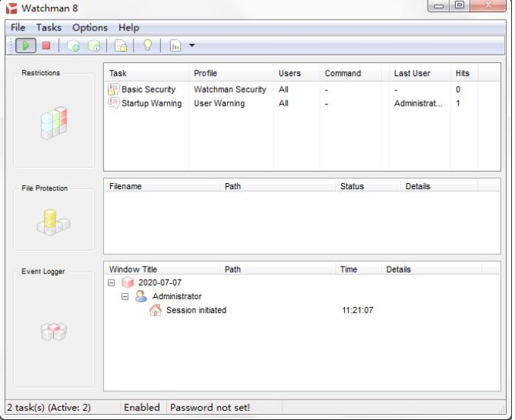Open the Options menu
The width and height of the screenshot is (515, 420).
click(x=90, y=27)
